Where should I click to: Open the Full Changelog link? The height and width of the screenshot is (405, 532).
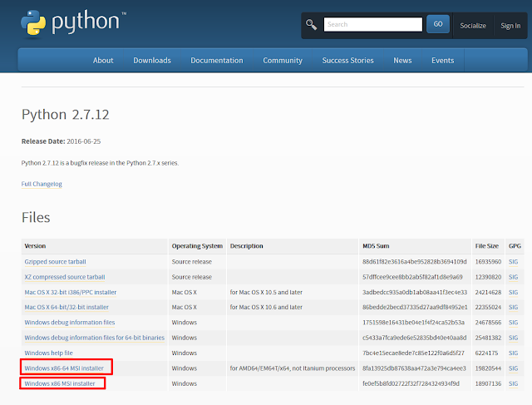(42, 184)
